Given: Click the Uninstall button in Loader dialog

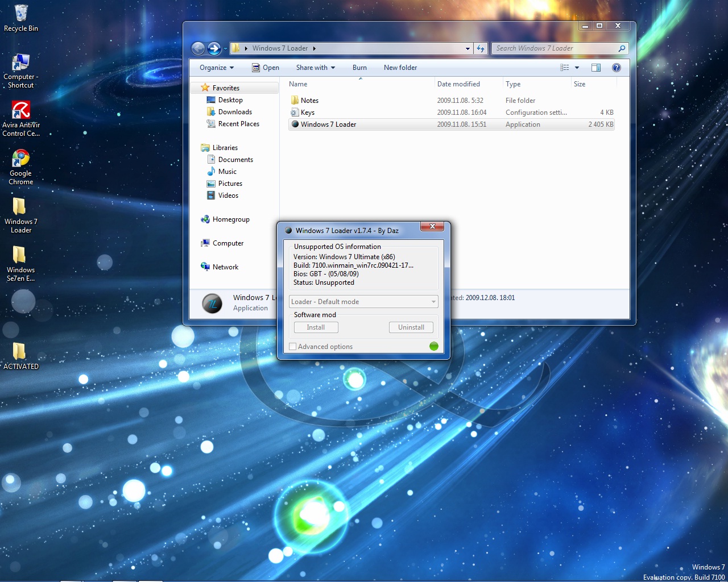Looking at the screenshot, I should [411, 327].
